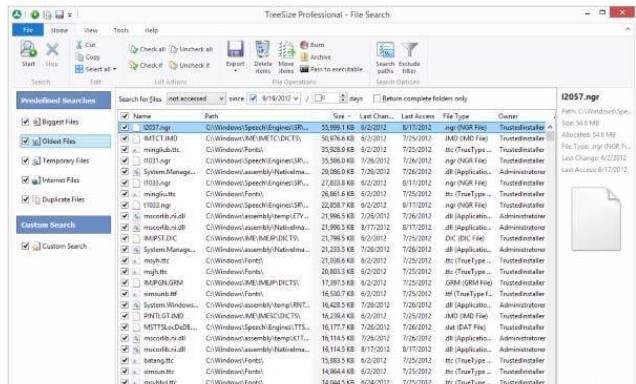Cut the selected items
This screenshot has width=636, height=384.
coord(86,45)
